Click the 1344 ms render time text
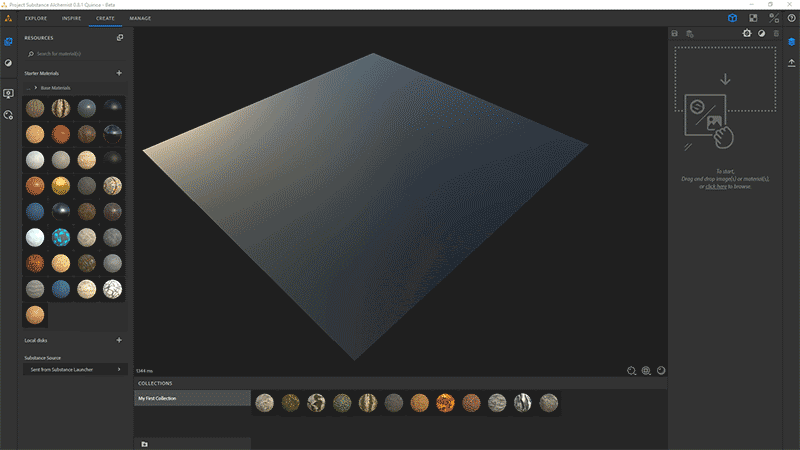800x450 pixels. click(x=144, y=371)
